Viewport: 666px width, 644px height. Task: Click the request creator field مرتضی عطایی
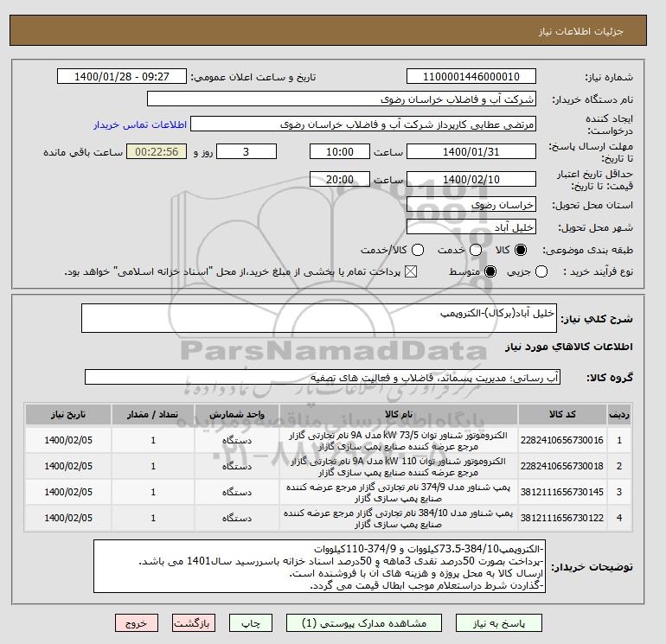click(x=363, y=124)
